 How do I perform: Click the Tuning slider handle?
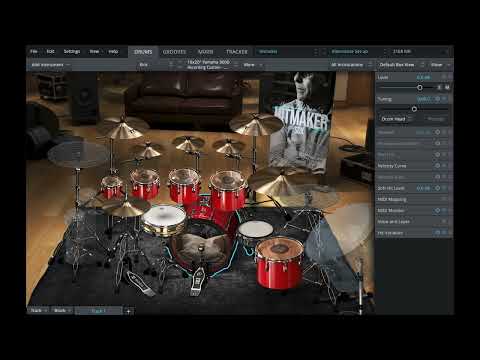(414, 109)
